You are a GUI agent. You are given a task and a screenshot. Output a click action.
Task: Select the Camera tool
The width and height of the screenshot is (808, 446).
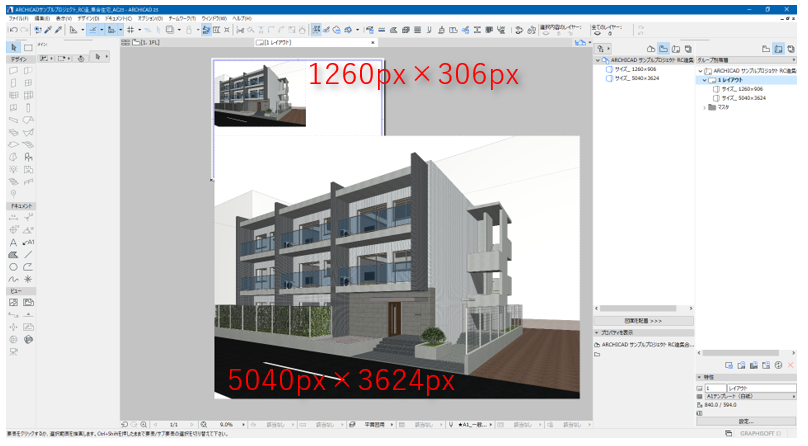click(x=13, y=352)
